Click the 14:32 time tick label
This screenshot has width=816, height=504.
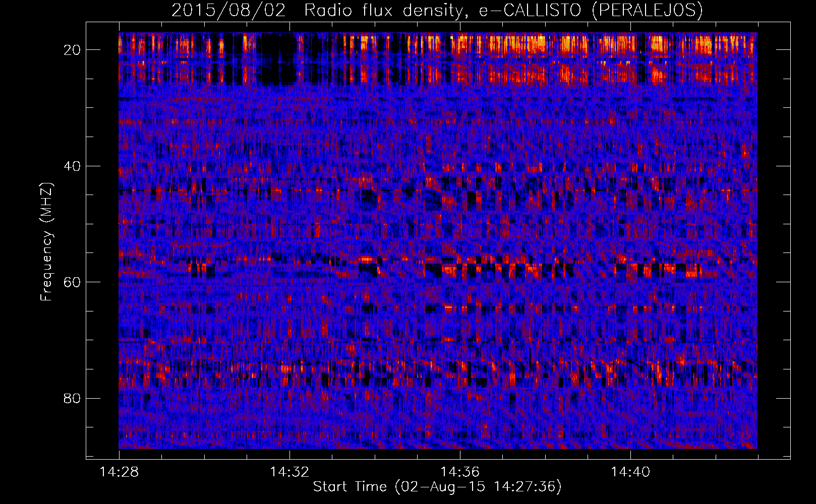click(289, 472)
